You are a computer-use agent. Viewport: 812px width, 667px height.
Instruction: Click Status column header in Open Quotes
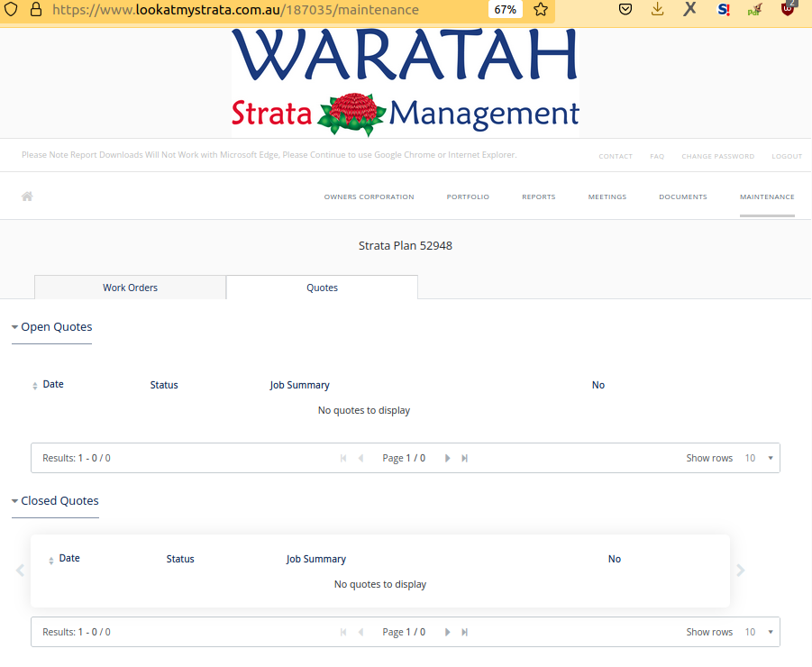[164, 385]
